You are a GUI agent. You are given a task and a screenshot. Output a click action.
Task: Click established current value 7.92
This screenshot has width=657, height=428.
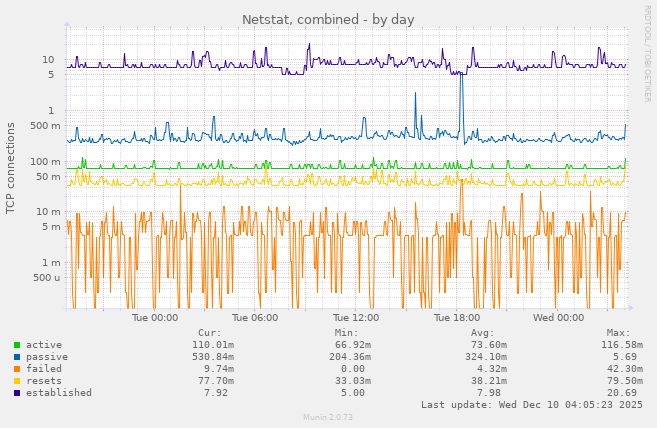216,393
